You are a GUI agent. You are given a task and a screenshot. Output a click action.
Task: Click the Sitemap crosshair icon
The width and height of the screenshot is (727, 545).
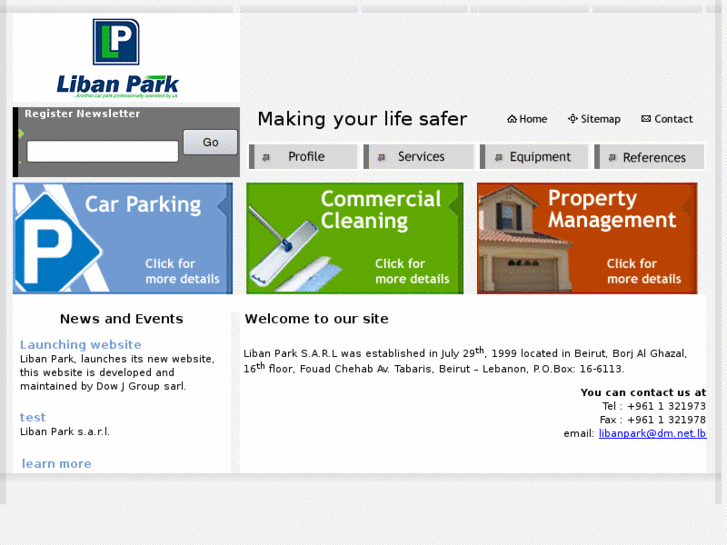click(x=573, y=119)
